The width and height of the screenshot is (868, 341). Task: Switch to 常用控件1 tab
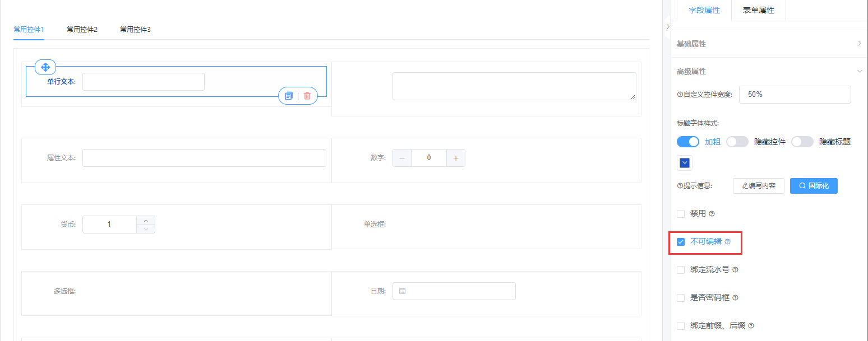tap(29, 29)
